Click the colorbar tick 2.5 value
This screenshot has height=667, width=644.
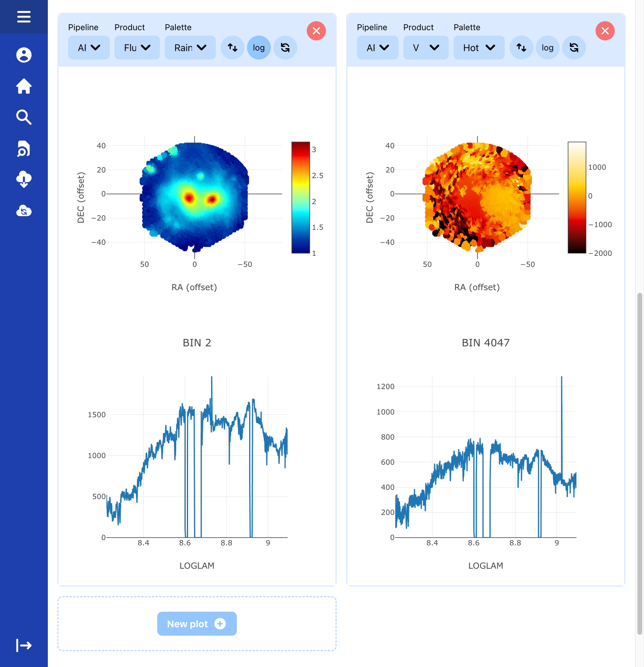tap(318, 176)
